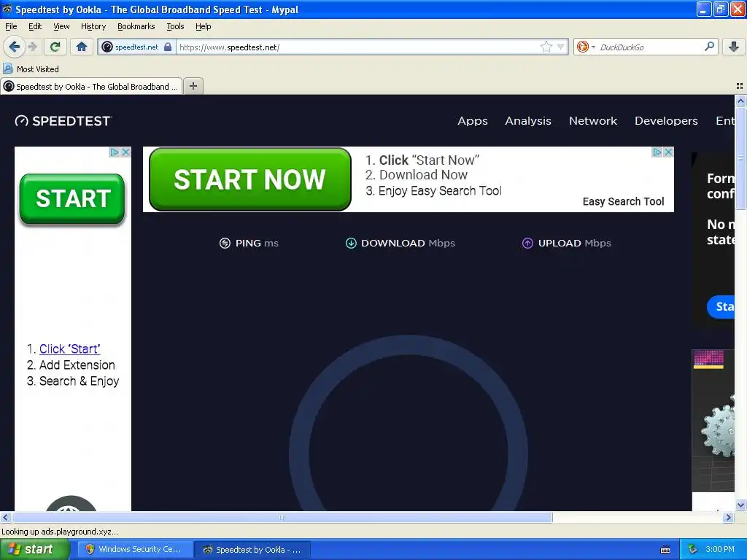Open AdChoices info on top banner ad
Image resolution: width=747 pixels, height=560 pixels.
[x=657, y=152]
